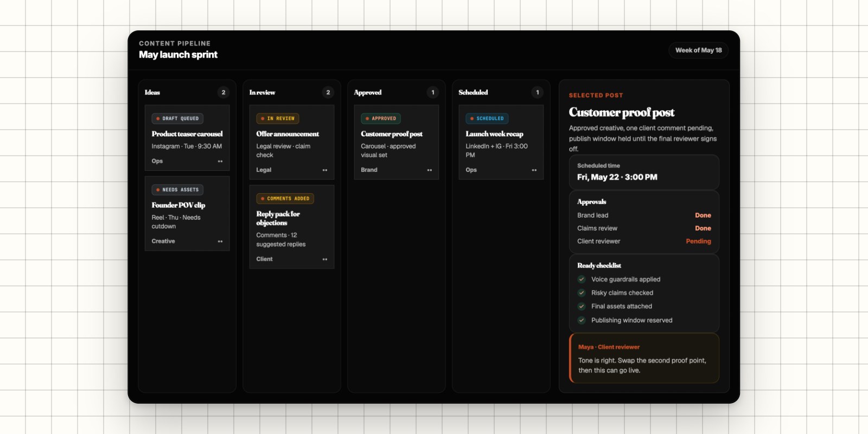The height and width of the screenshot is (434, 868).
Task: Select the IN REVIEW status badge
Action: (x=278, y=118)
